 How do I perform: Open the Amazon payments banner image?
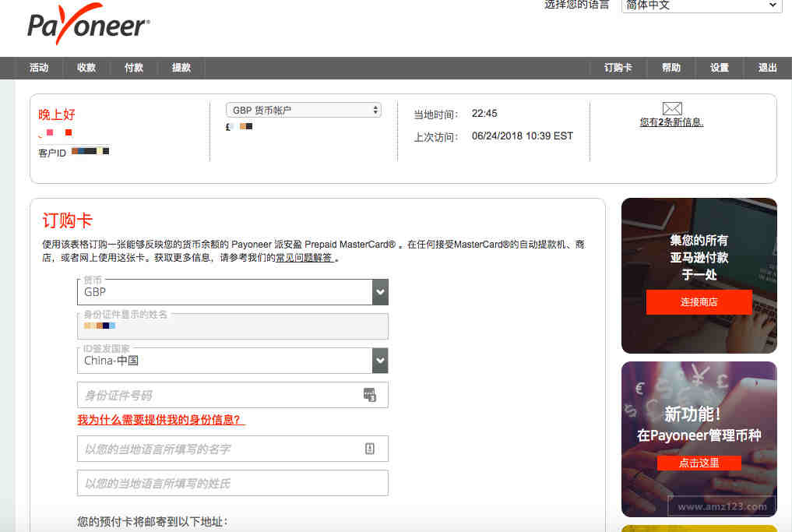click(699, 275)
